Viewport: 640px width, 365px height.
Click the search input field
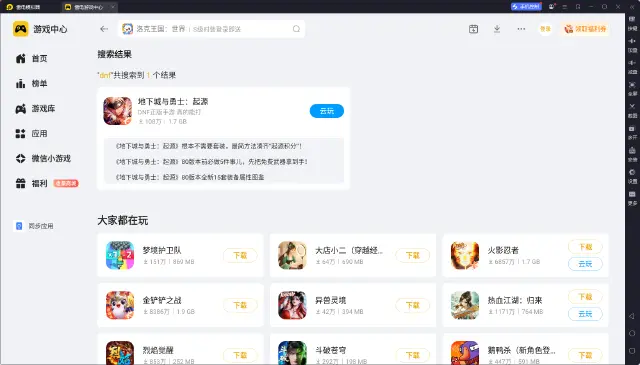211,29
